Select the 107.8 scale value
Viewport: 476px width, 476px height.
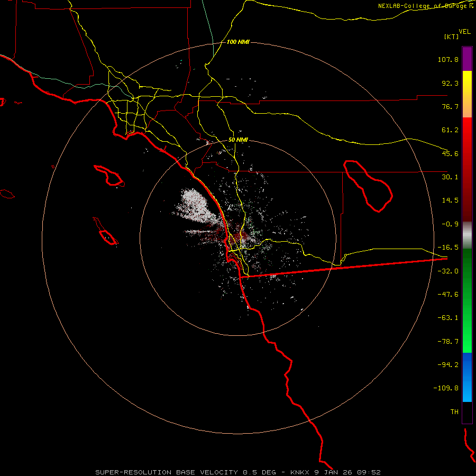coord(448,59)
